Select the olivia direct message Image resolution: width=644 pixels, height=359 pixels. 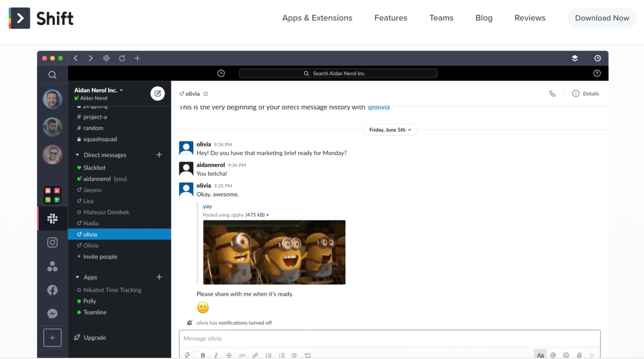click(120, 235)
